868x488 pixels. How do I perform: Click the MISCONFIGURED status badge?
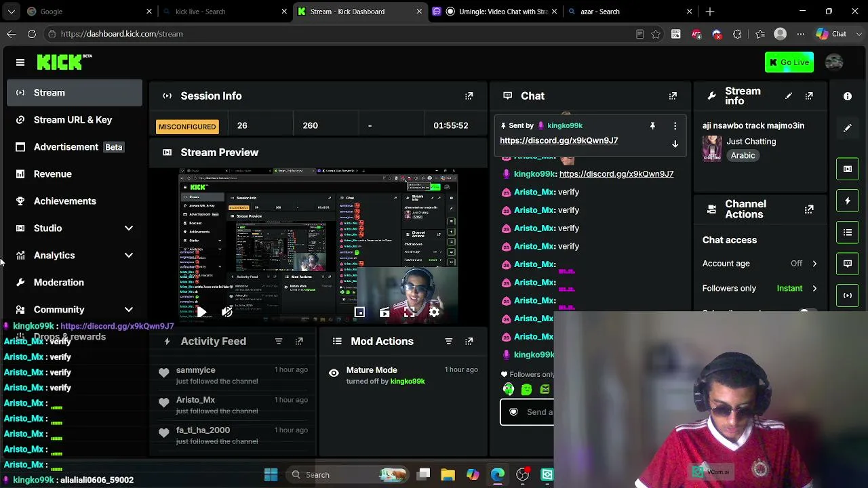(x=187, y=127)
